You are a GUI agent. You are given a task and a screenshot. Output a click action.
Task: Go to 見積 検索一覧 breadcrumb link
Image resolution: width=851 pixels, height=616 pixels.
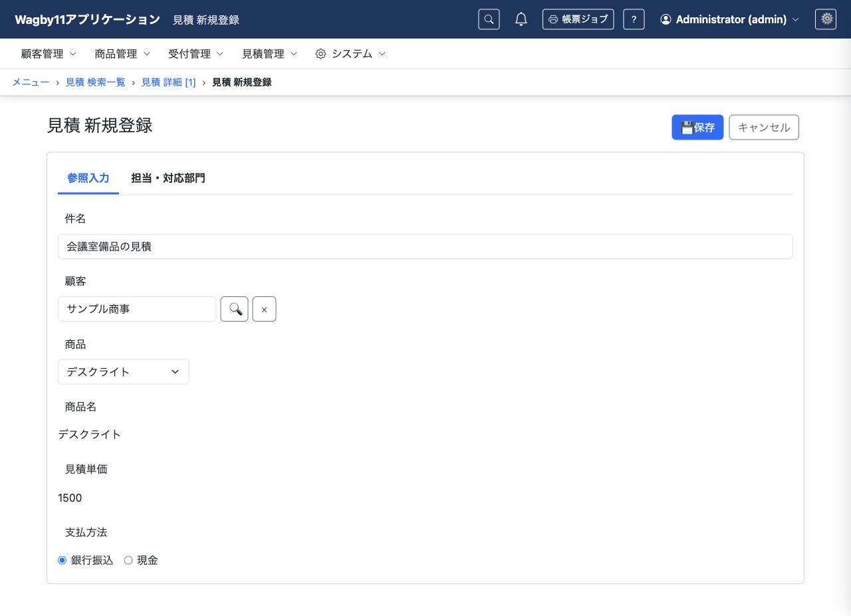coord(95,82)
